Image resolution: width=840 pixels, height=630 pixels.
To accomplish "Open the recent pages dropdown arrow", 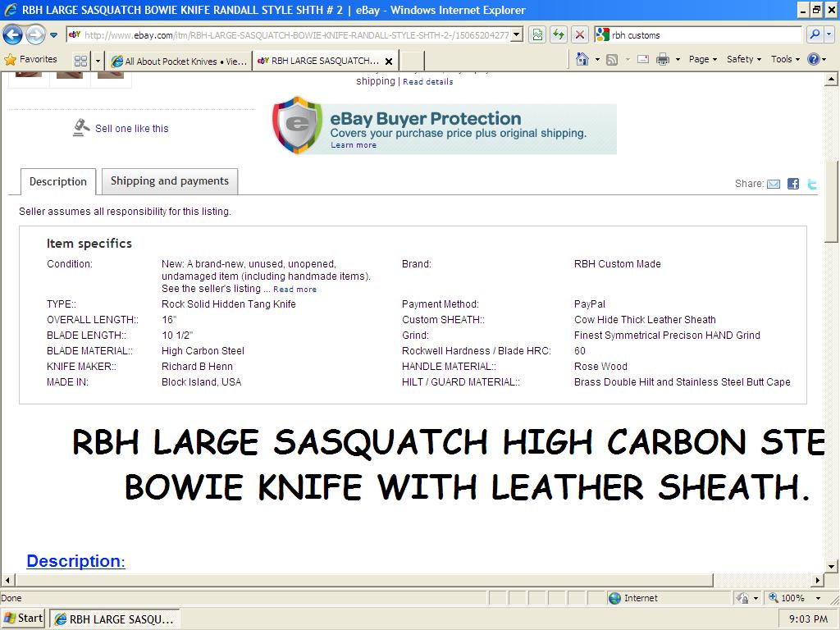I will tap(54, 35).
